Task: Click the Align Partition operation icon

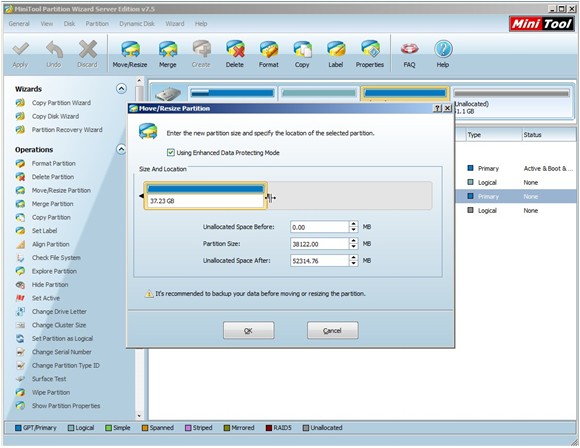Action: [x=20, y=244]
